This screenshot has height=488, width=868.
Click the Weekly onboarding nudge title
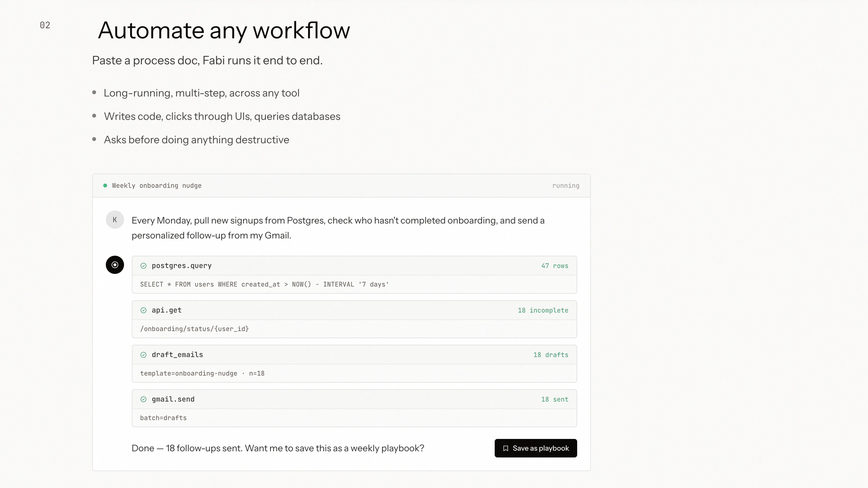(x=157, y=186)
